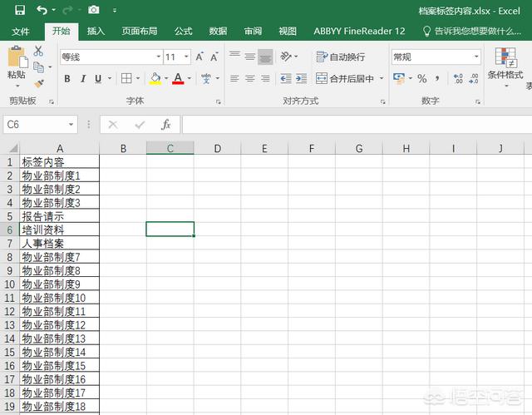
Task: Click the Save icon in quick access toolbar
Action: (20, 10)
